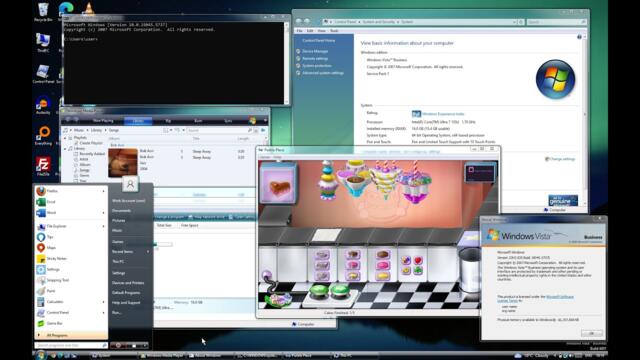Open FileZilla desktop icon

click(43, 167)
